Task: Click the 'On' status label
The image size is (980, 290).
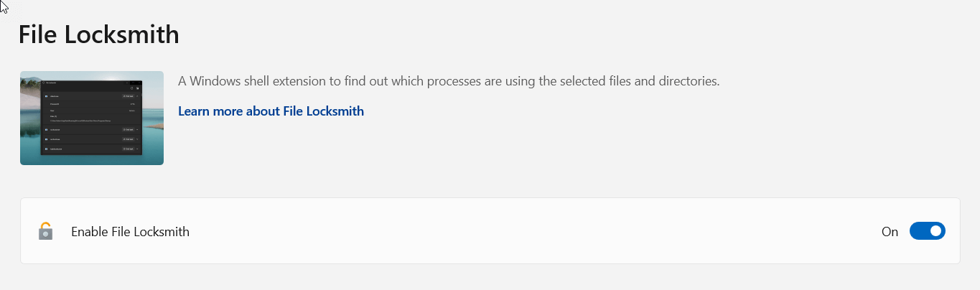Action: (890, 232)
